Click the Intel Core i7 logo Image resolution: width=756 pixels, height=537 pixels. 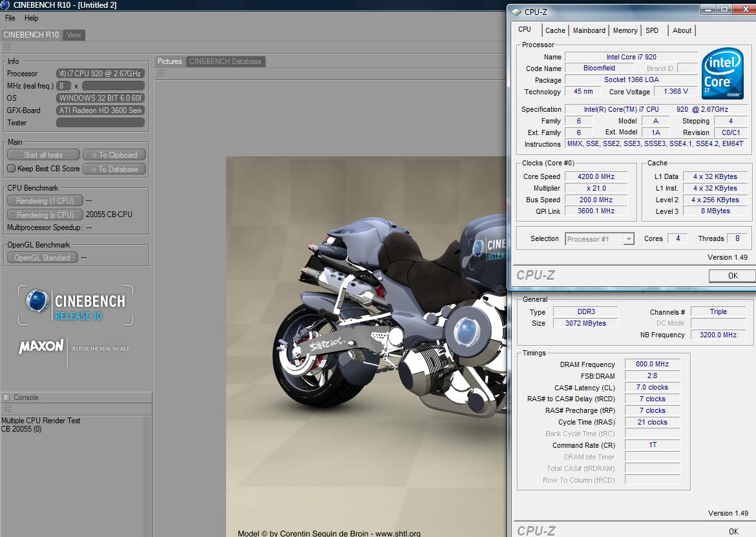[x=722, y=73]
